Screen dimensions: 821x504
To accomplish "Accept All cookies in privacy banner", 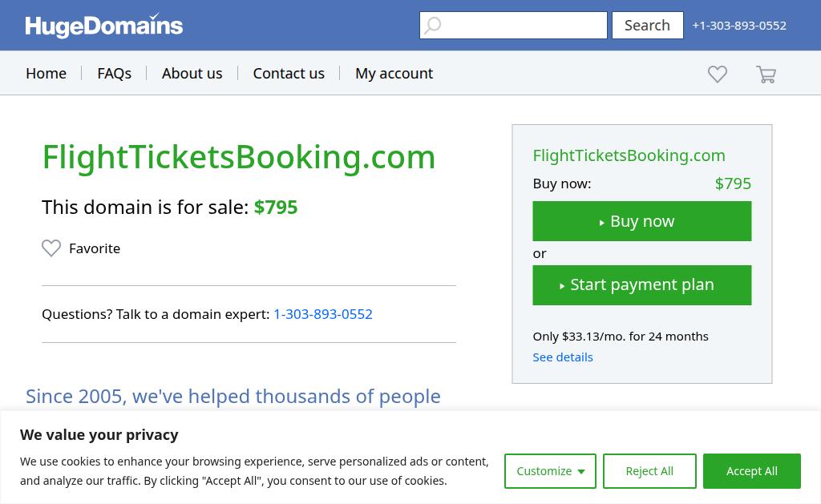I will pos(751,471).
